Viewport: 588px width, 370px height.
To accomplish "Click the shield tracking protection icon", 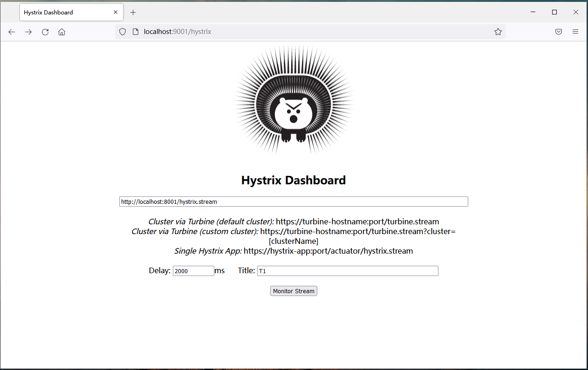I will pyautogui.click(x=123, y=32).
